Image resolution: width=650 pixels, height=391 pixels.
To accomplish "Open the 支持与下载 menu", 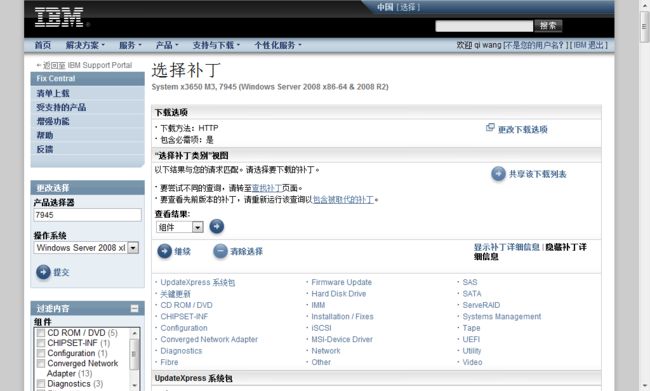I will pos(216,45).
